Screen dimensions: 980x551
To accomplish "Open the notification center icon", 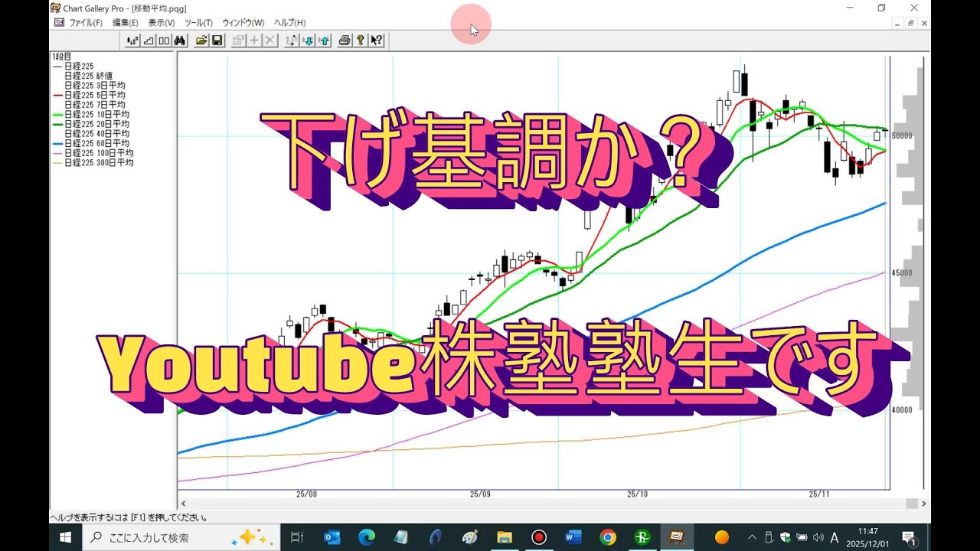I will [909, 537].
